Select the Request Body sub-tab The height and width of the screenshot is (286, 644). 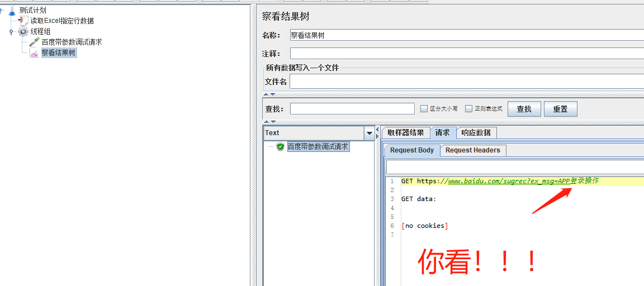(x=412, y=151)
